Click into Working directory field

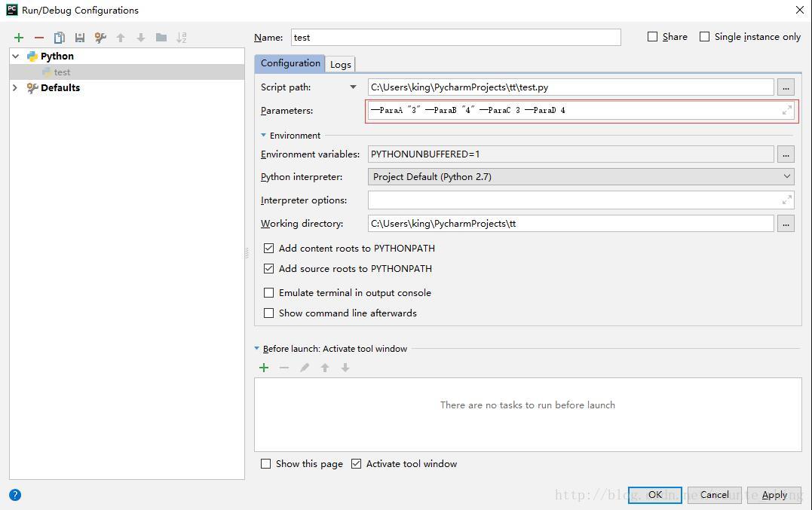click(571, 224)
